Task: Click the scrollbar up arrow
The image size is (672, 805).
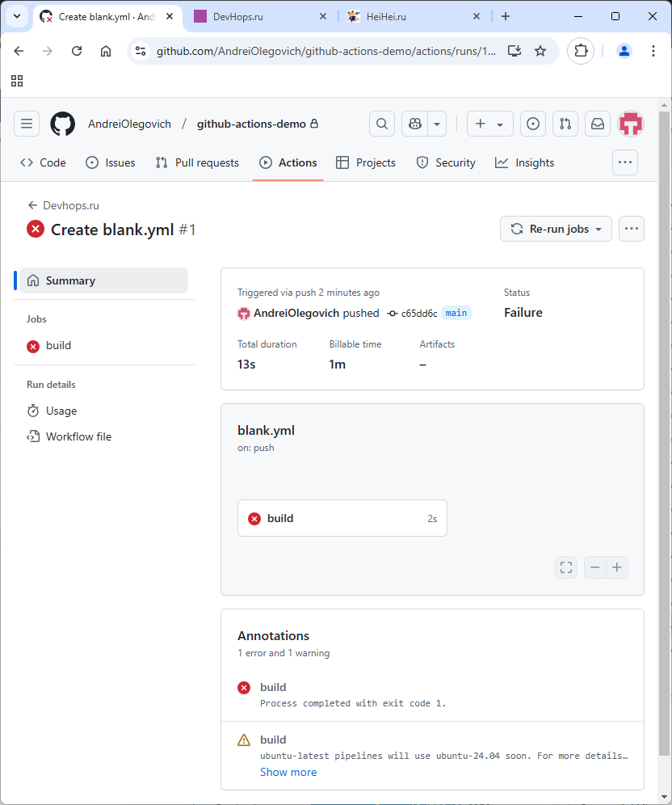Action: (664, 105)
